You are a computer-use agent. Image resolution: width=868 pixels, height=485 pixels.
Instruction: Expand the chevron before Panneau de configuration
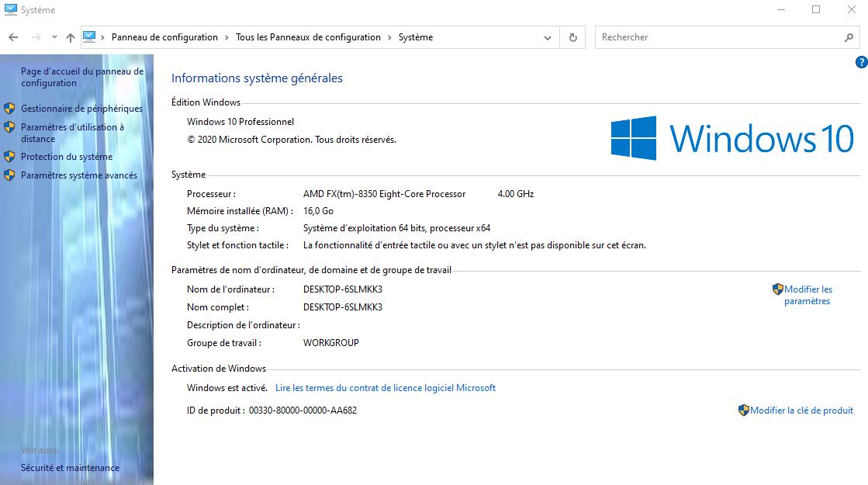(103, 37)
